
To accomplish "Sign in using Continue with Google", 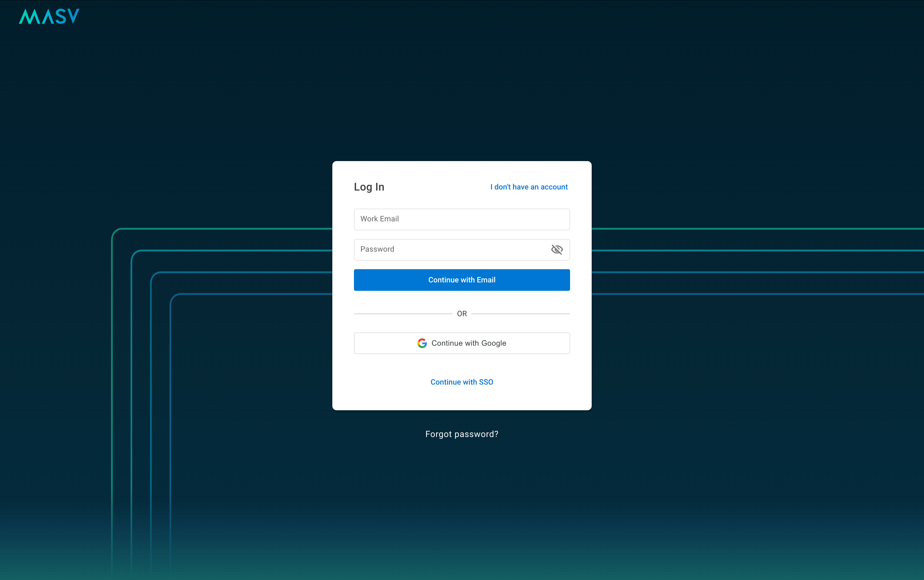I will [x=462, y=343].
